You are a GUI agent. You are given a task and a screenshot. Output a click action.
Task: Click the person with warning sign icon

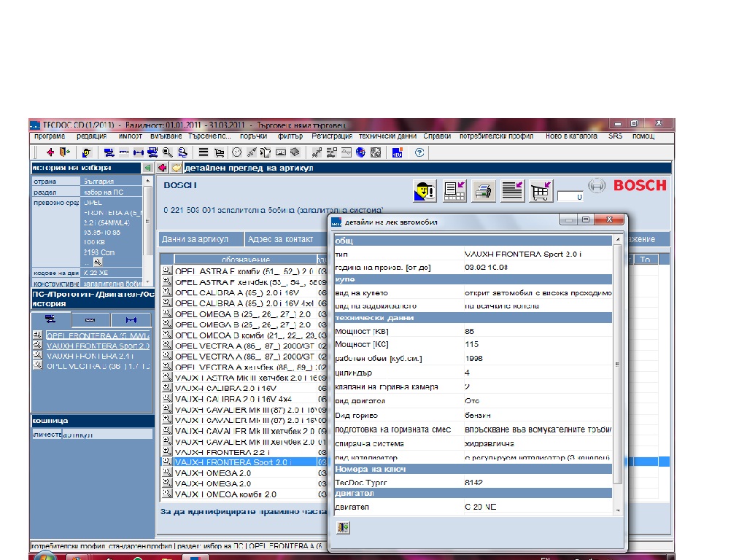point(425,191)
